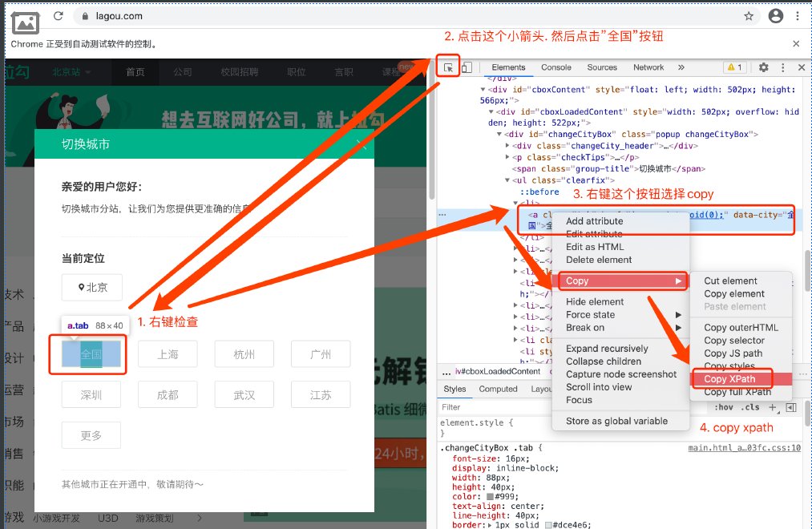Pick the 全国 city button

coord(91,354)
